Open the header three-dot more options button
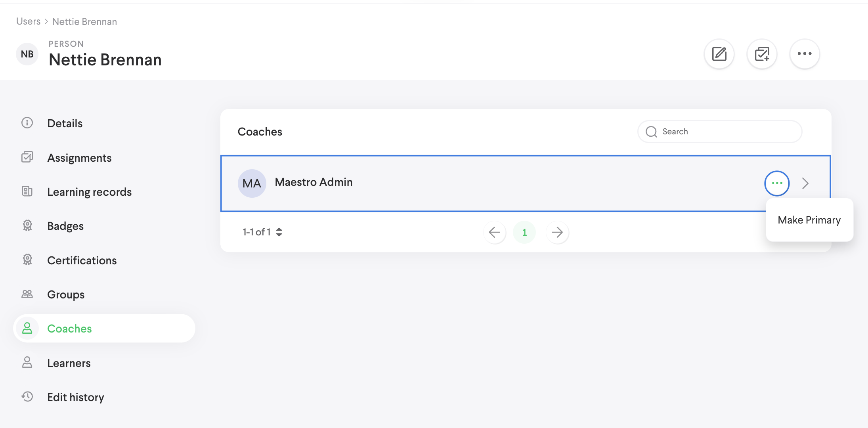The height and width of the screenshot is (428, 868). (805, 54)
